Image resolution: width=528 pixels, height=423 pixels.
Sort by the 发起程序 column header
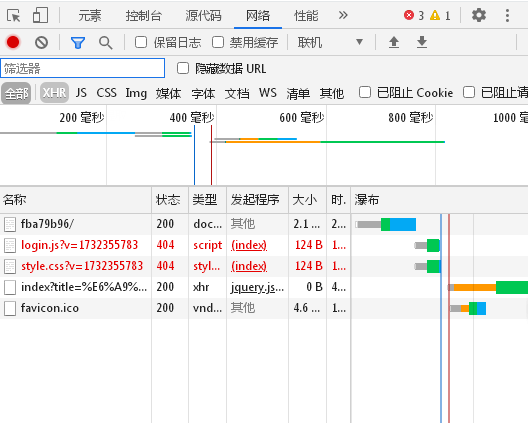[x=258, y=200]
